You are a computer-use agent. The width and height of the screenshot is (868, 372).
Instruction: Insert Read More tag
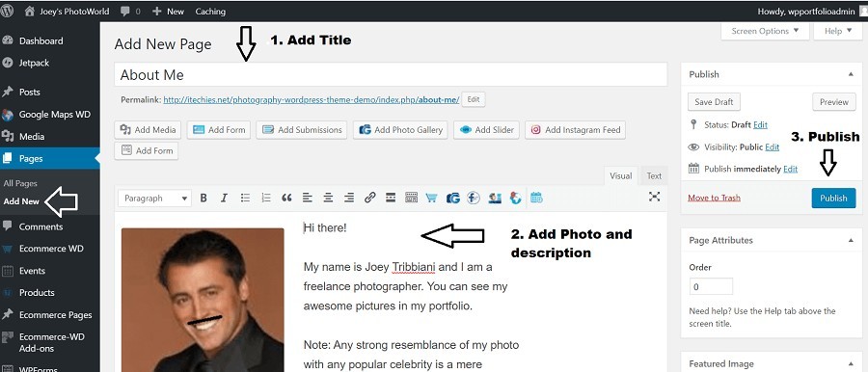[x=391, y=198]
